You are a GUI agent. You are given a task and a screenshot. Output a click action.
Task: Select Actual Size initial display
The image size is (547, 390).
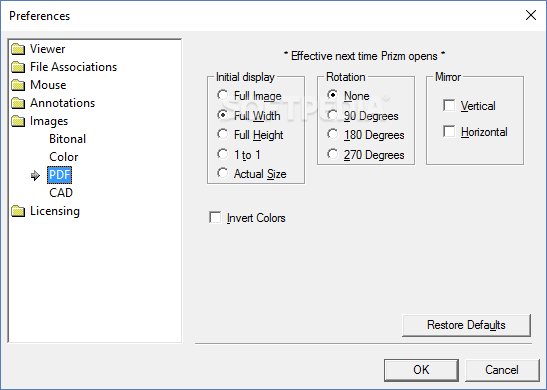tap(223, 173)
